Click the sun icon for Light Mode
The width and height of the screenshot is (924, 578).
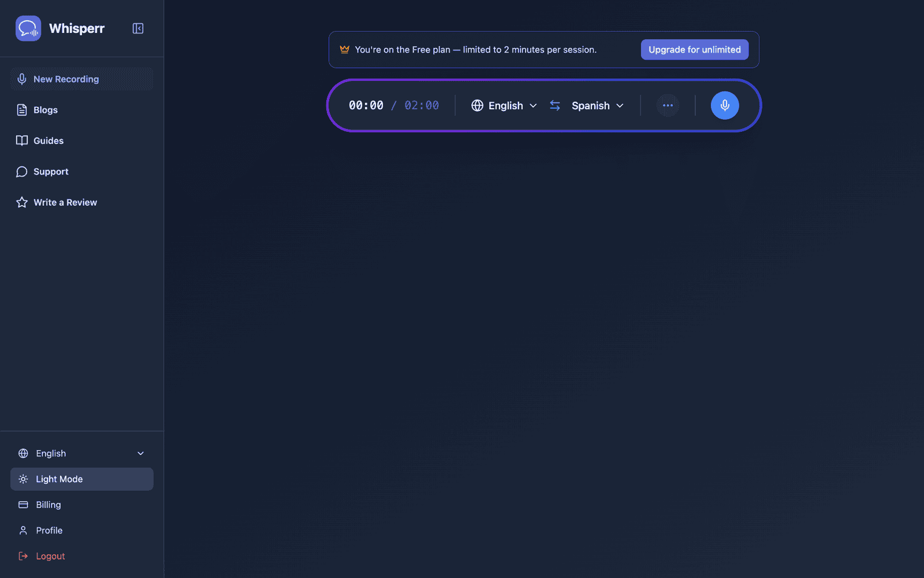23,479
